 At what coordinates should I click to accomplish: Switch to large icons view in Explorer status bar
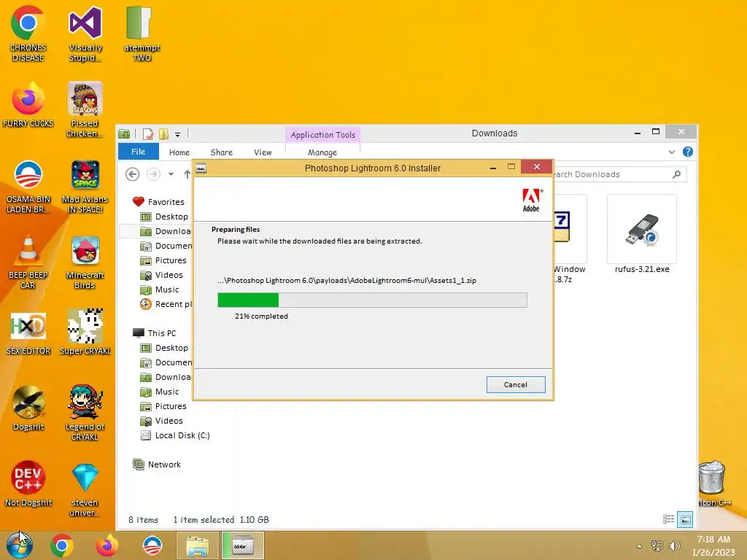click(x=685, y=519)
